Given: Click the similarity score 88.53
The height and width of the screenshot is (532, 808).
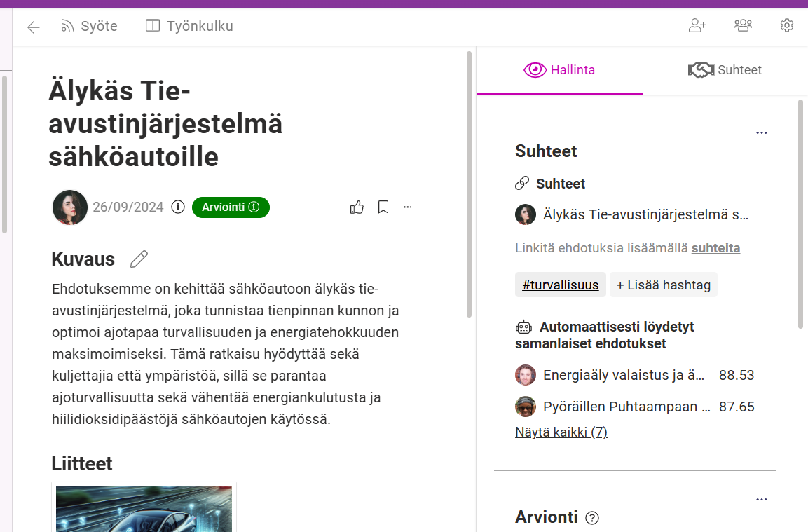Looking at the screenshot, I should (x=737, y=375).
